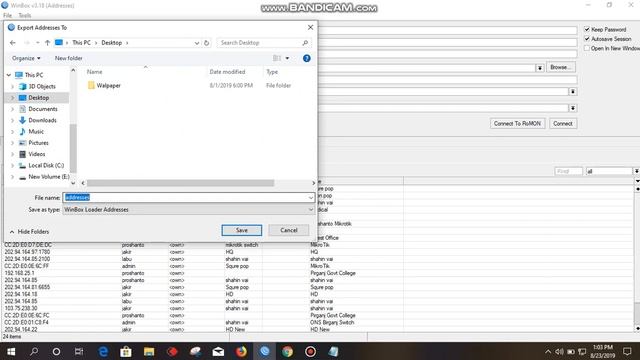The image size is (640, 360).
Task: Open Save as type dropdown
Action: tap(311, 210)
